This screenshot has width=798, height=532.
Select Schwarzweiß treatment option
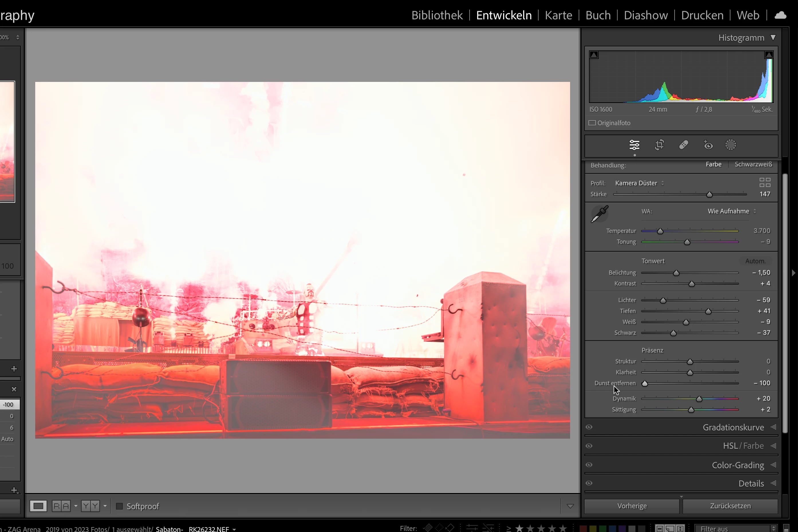click(x=753, y=165)
